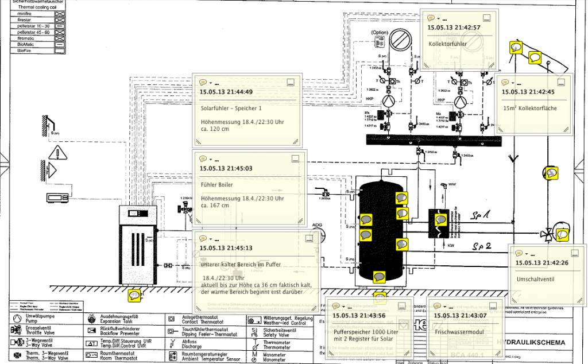Click the text '15m² Kollektorfläche'

(x=530, y=109)
